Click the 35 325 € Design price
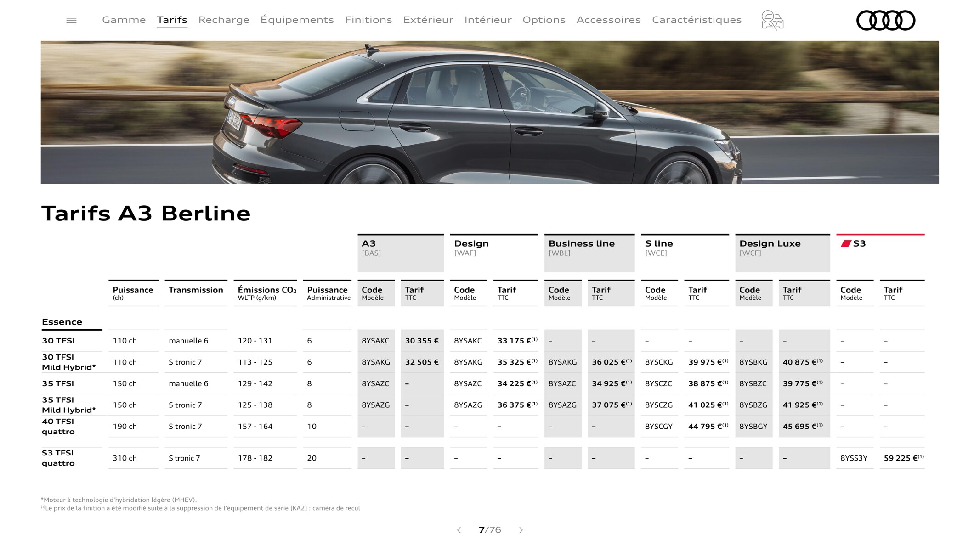This screenshot has width=980, height=551. [x=517, y=362]
